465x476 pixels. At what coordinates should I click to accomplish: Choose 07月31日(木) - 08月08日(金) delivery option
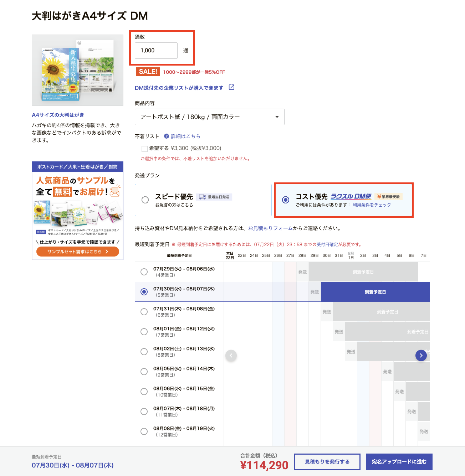click(x=144, y=312)
